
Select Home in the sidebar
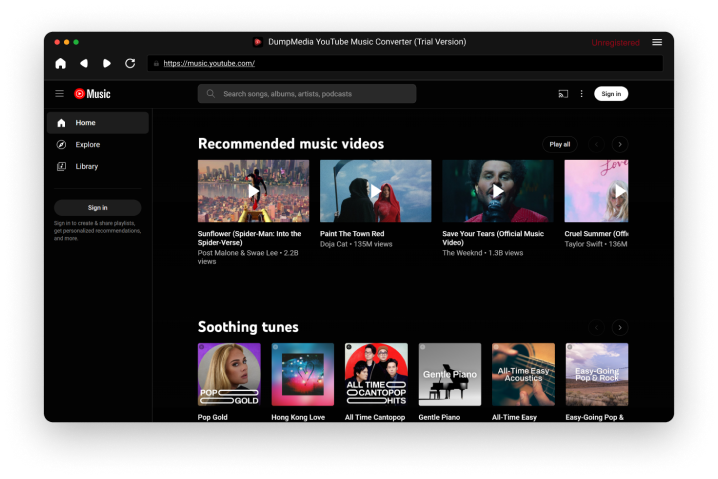(98, 123)
